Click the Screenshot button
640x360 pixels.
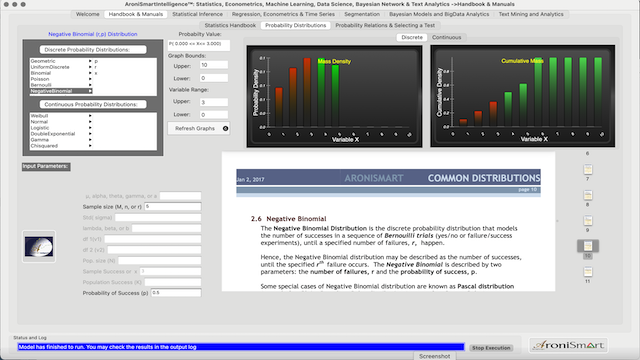[x=435, y=356]
